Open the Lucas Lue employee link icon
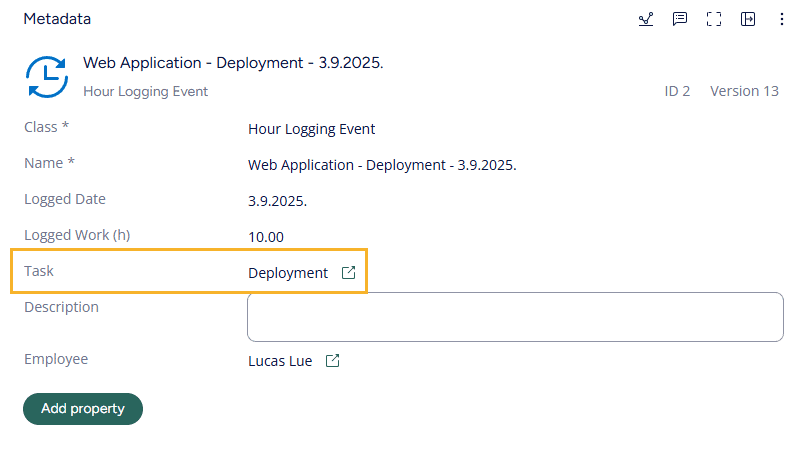 pyautogui.click(x=333, y=361)
